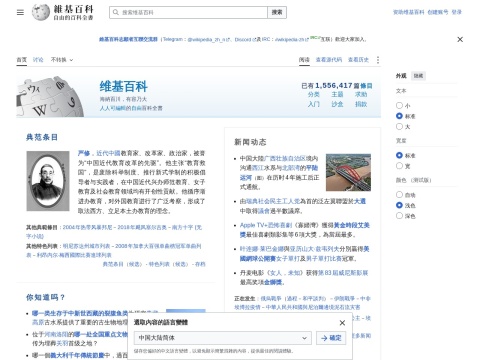Switch to the 首页 tab
This screenshot has height=360, width=480.
(22, 60)
